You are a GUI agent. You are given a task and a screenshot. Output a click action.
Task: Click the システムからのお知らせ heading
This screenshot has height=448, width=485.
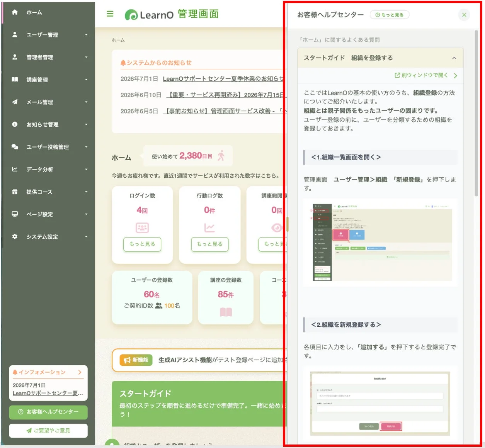coord(156,63)
